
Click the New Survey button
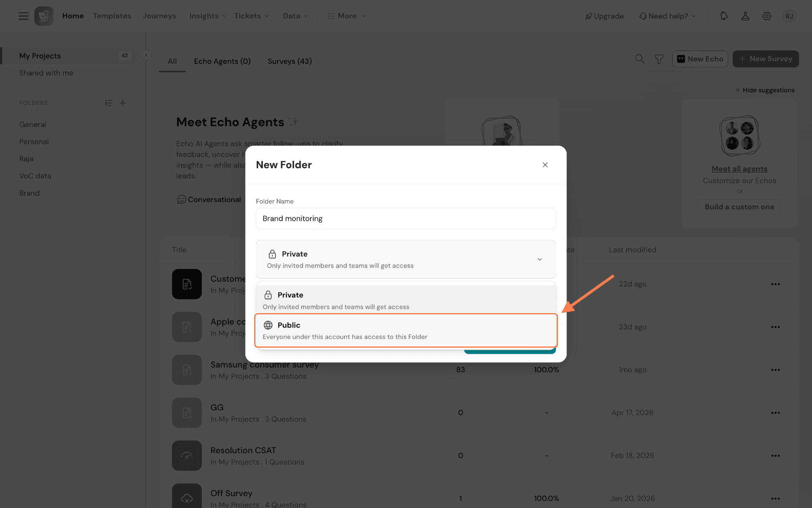click(x=766, y=59)
